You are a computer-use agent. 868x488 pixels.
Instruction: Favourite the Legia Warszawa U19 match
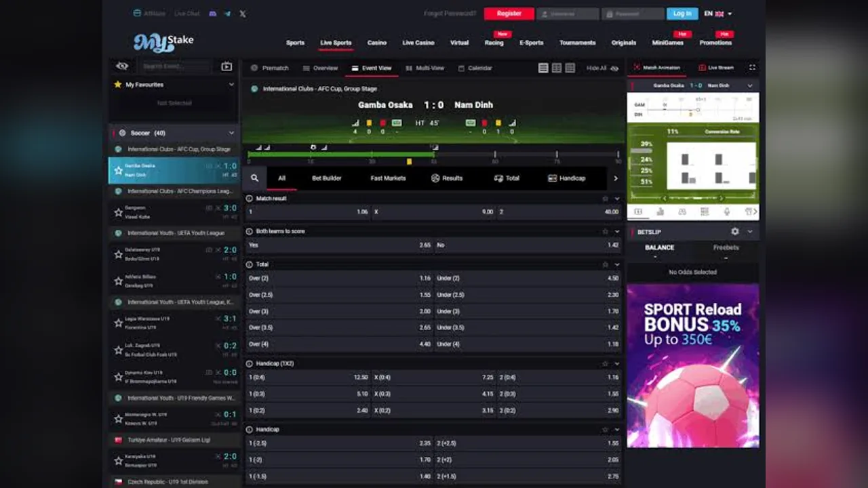coord(118,323)
